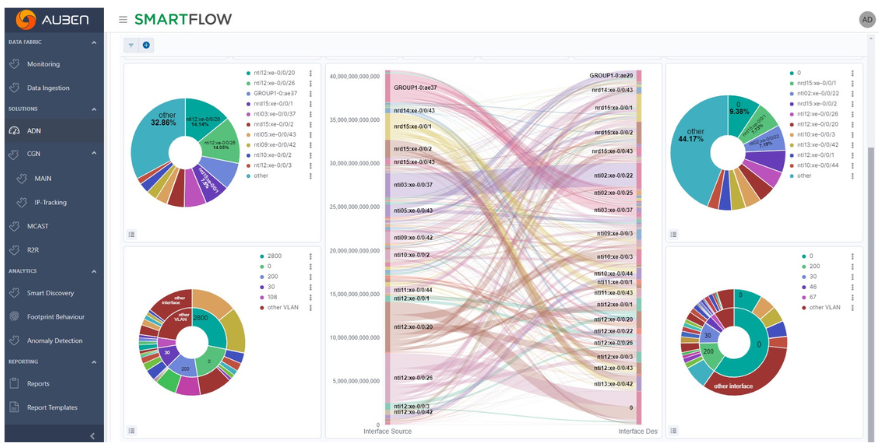
Task: Toggle nti10:xe-0/0/44 legend entry
Action: (813, 165)
